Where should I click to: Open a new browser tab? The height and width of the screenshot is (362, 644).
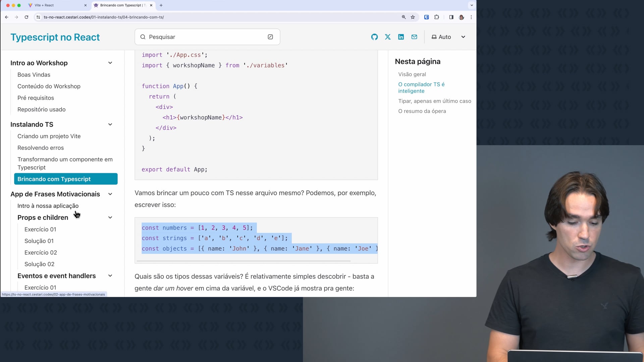pos(161,5)
